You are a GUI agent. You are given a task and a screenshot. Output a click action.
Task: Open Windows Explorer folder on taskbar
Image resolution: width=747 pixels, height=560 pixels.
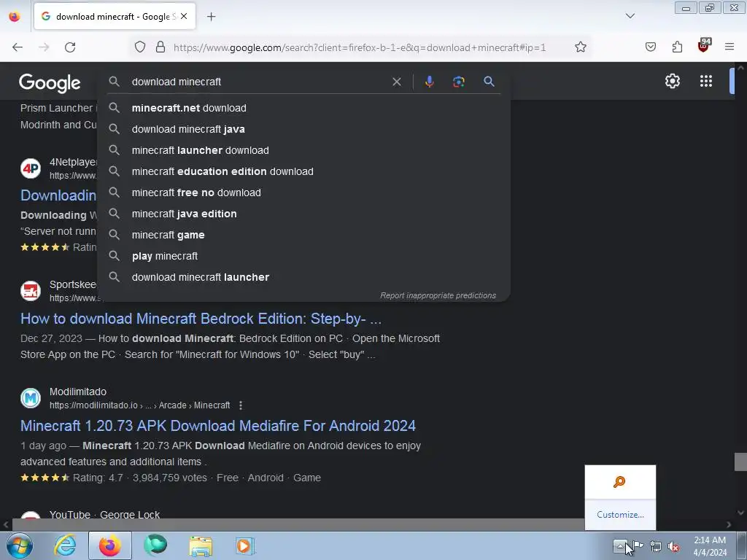(x=201, y=546)
